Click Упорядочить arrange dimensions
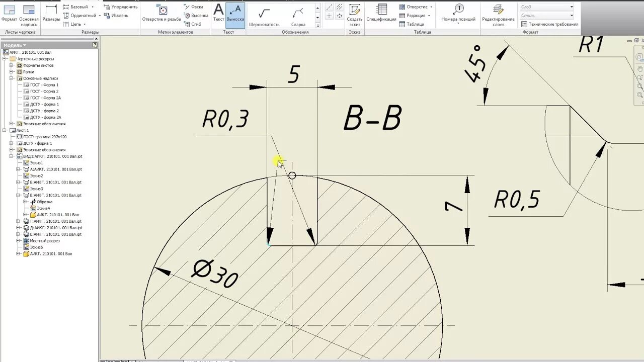 pyautogui.click(x=121, y=7)
